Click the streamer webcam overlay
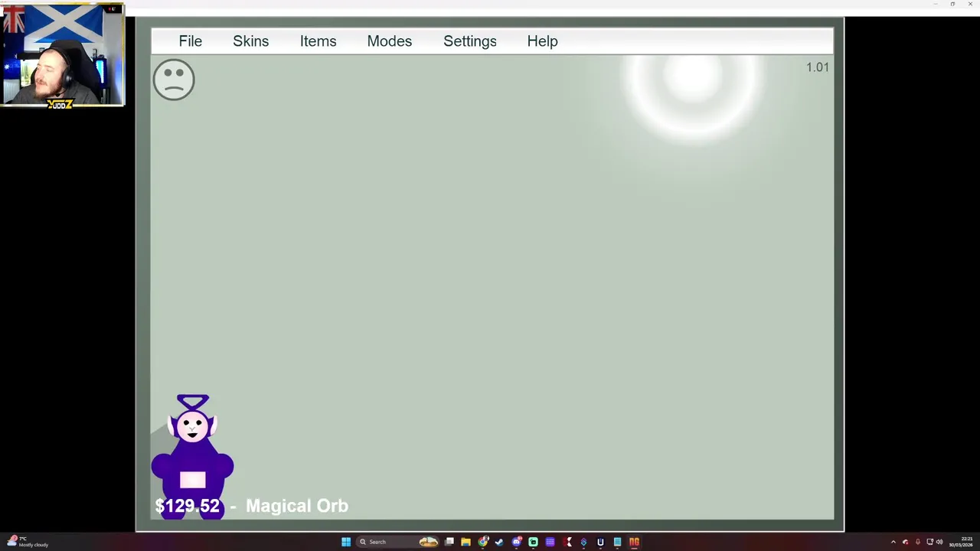Image resolution: width=980 pixels, height=551 pixels. coord(63,55)
